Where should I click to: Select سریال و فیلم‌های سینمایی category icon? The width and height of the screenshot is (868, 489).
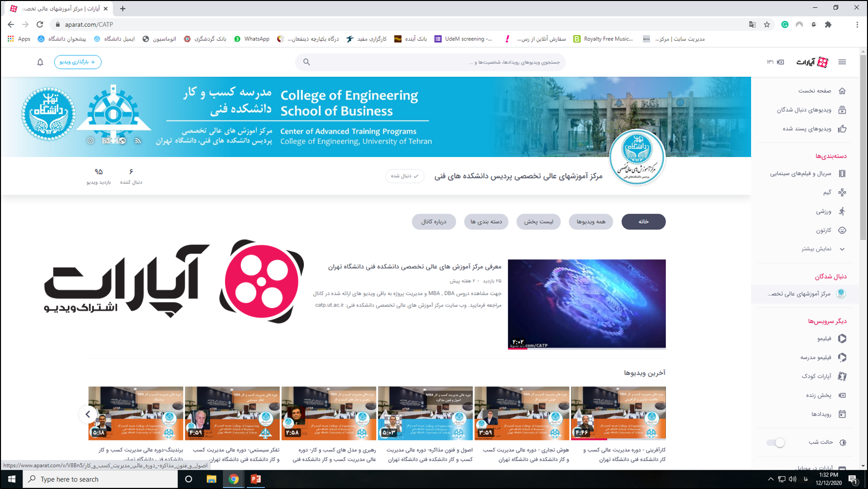[x=842, y=173]
